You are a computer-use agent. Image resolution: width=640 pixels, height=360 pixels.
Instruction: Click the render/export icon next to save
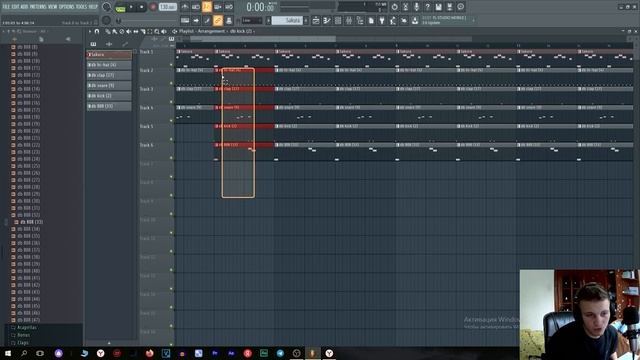449,7
